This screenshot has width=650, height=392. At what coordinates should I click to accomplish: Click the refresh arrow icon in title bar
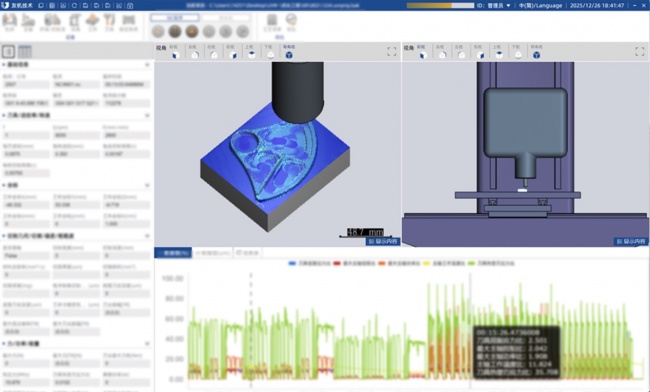74,6
